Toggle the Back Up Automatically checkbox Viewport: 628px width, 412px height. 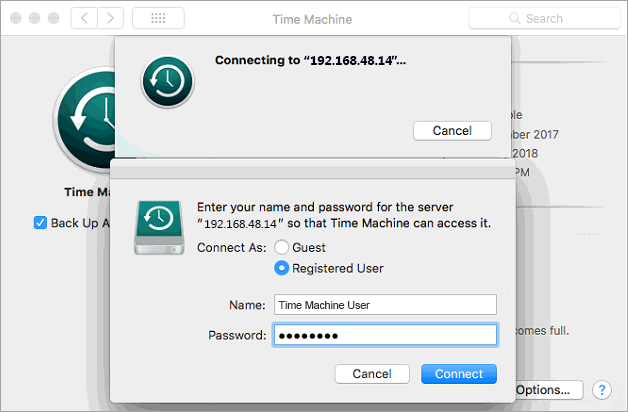(x=40, y=223)
